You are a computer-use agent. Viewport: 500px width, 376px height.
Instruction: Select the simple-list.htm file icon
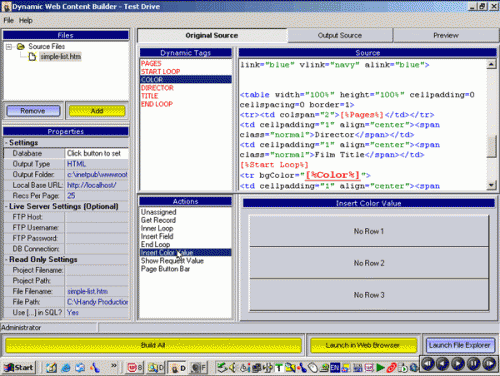[32, 57]
